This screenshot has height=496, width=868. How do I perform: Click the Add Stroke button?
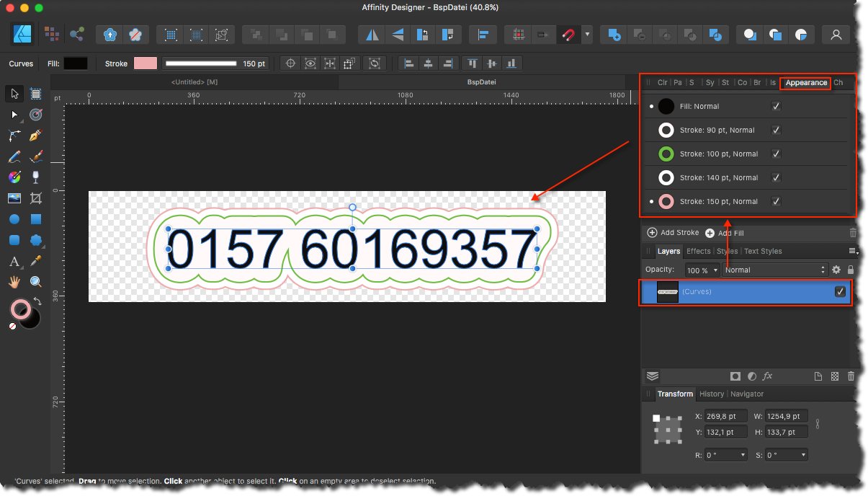[x=674, y=233]
